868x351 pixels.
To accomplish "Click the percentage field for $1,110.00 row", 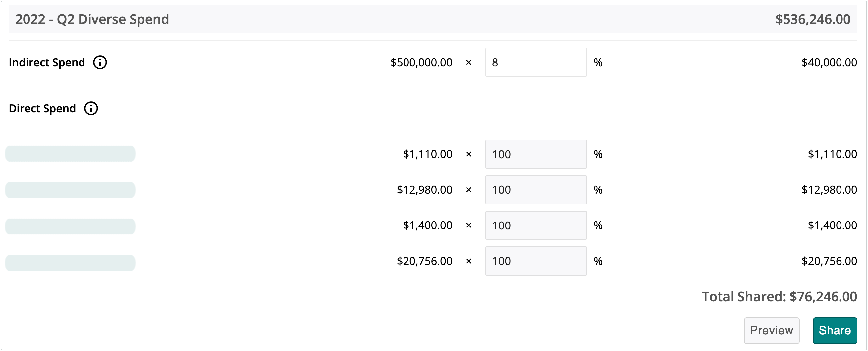I will [535, 154].
